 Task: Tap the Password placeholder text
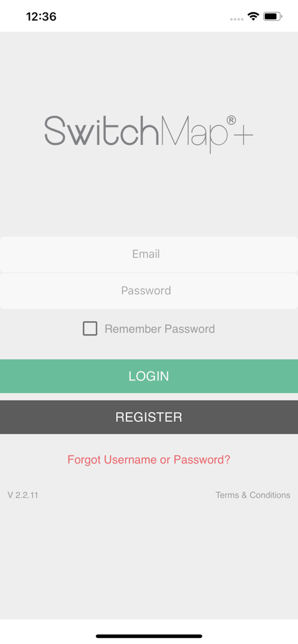tap(146, 291)
